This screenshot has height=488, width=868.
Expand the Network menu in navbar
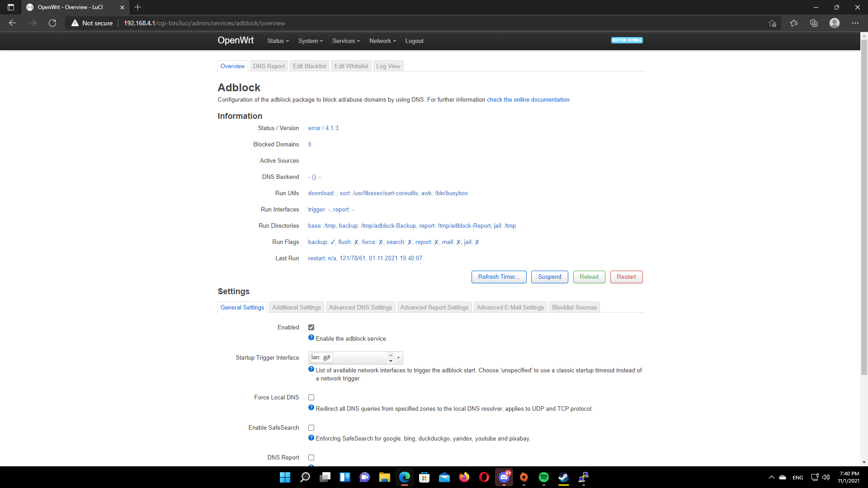coord(382,41)
